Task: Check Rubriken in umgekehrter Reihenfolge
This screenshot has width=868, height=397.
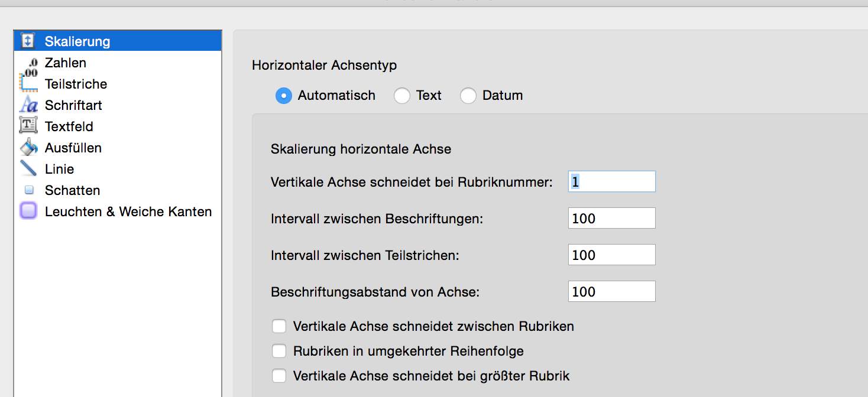Action: point(278,350)
